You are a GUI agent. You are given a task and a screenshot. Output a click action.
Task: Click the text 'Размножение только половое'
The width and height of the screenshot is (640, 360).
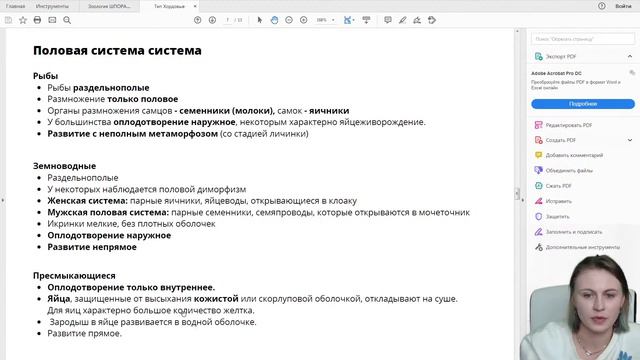click(113, 99)
